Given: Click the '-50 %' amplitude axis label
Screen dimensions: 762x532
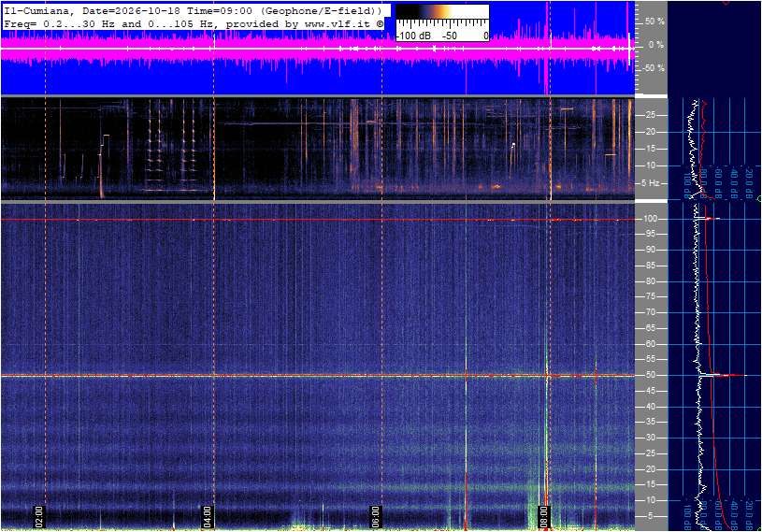Looking at the screenshot, I should (x=653, y=68).
